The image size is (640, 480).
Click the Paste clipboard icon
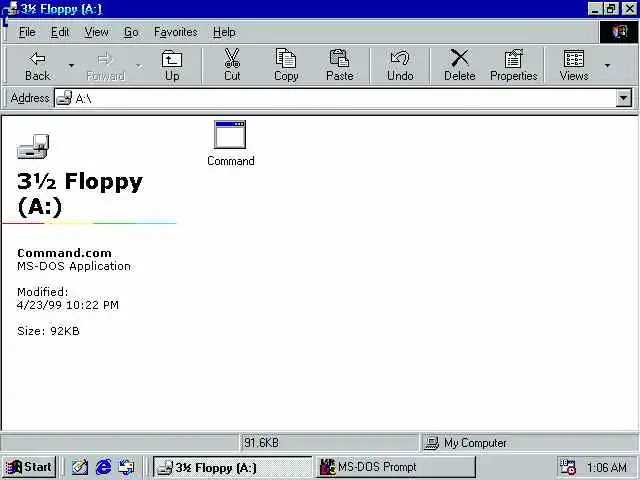pos(340,58)
